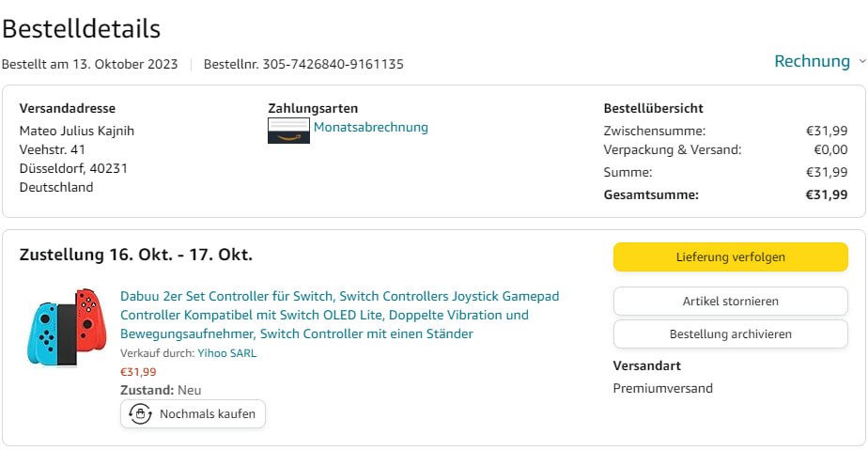Image resolution: width=868 pixels, height=450 pixels.
Task: Archive order via Bestellung archivieren
Action: (x=730, y=334)
